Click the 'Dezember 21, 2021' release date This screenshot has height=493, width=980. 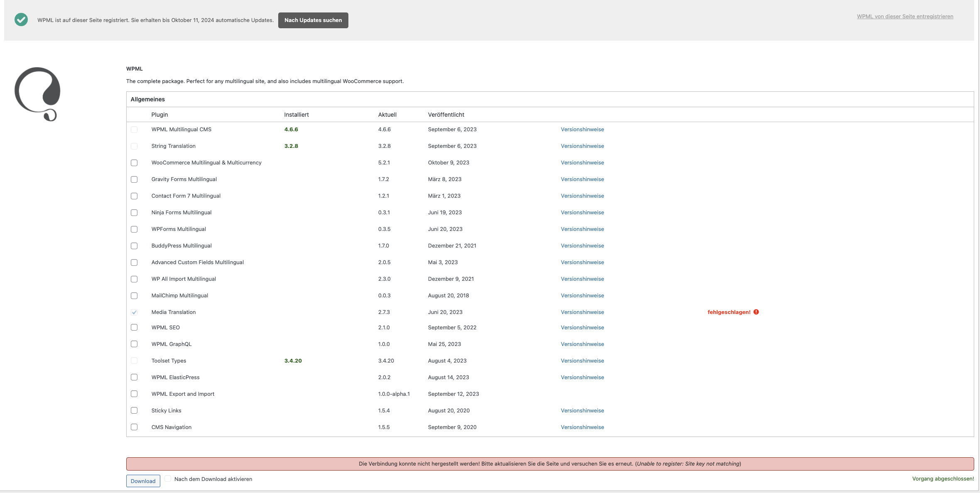tap(452, 246)
